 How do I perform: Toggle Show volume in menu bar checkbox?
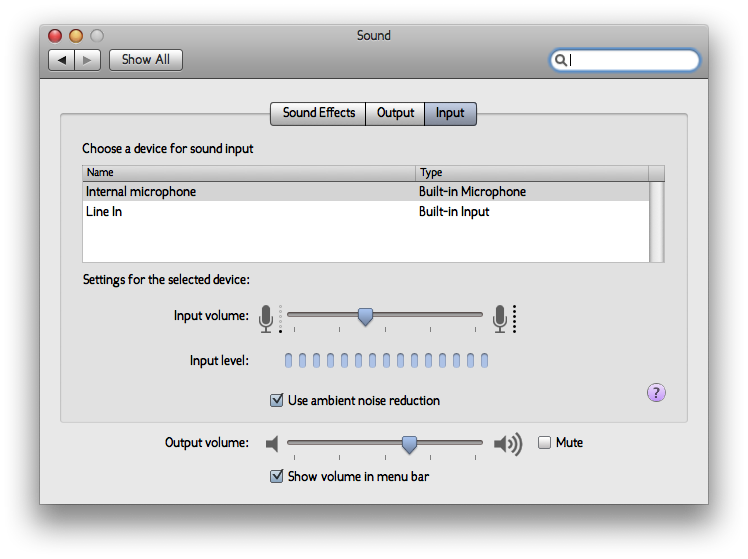[276, 476]
